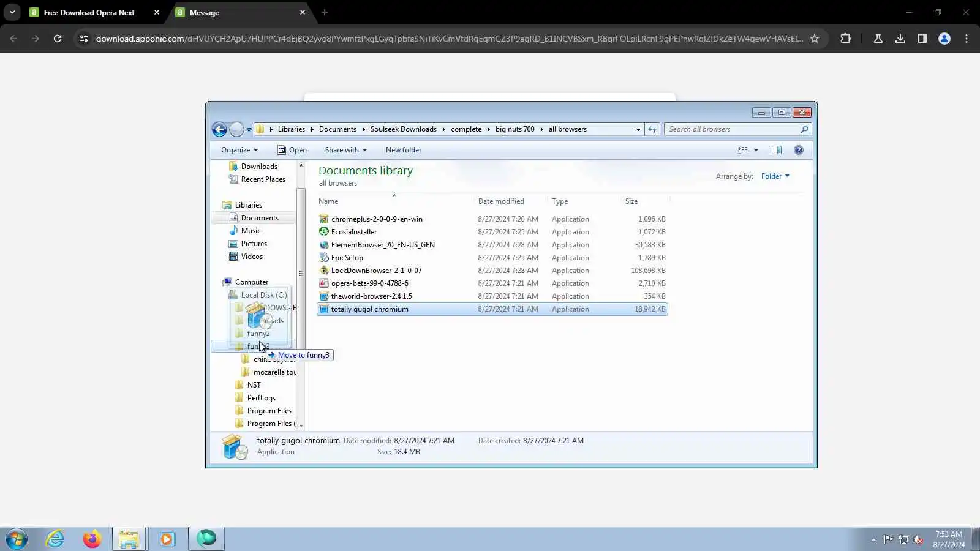Open Chrome's tab search dropdown
This screenshot has height=551, width=980.
point(12,12)
